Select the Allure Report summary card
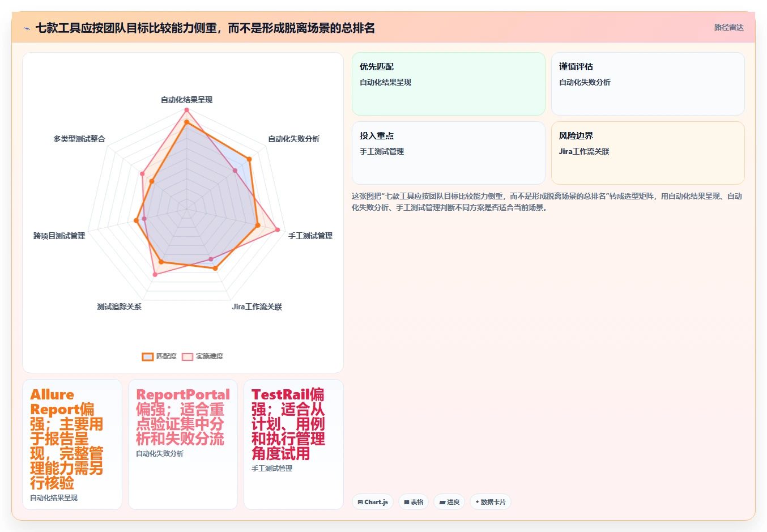 point(73,444)
